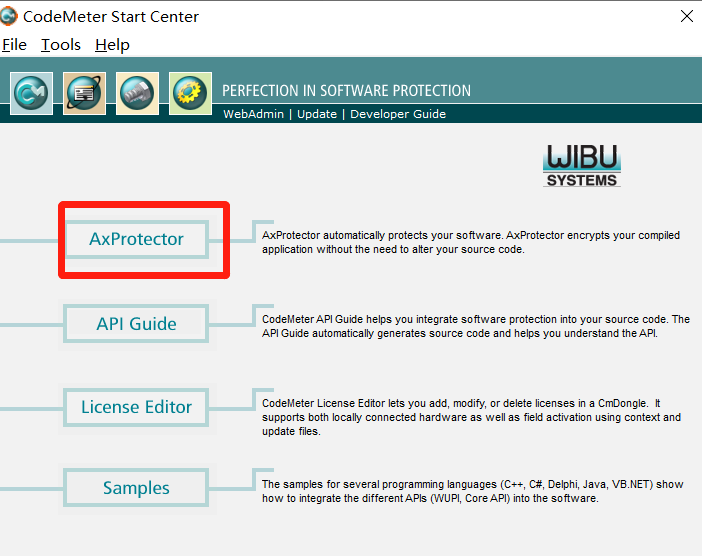This screenshot has width=702, height=556.
Task: Open the WebAdmin globe card icon
Action: (x=84, y=93)
